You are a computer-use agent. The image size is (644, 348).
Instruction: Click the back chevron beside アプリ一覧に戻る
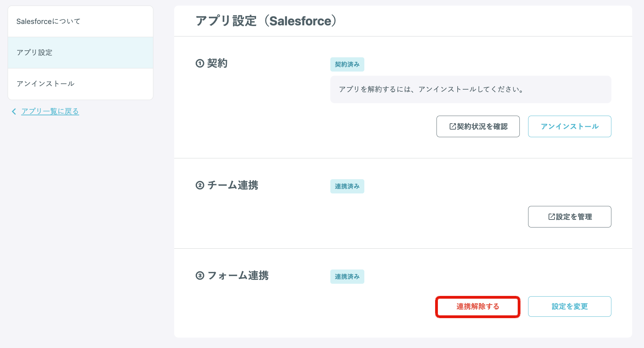14,111
